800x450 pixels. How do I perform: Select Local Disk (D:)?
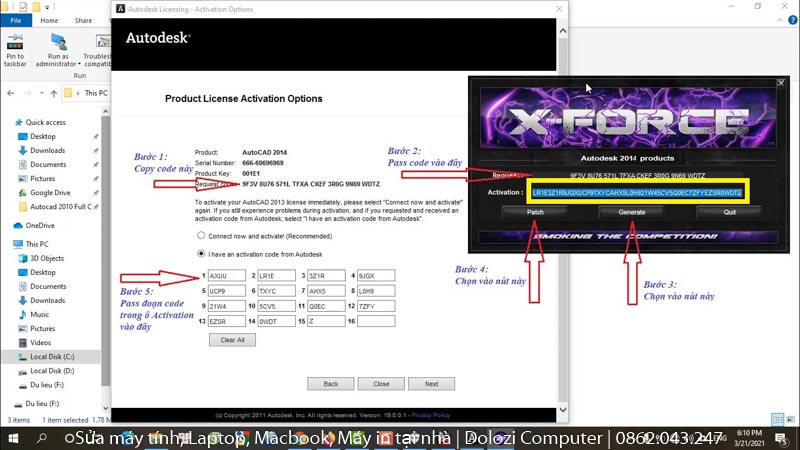pyautogui.click(x=52, y=371)
